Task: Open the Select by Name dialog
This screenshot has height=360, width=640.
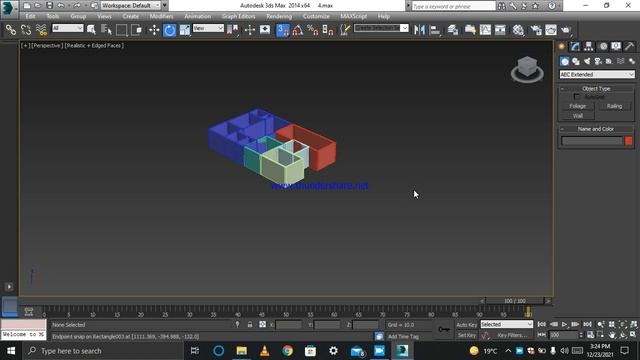Action: point(106,29)
